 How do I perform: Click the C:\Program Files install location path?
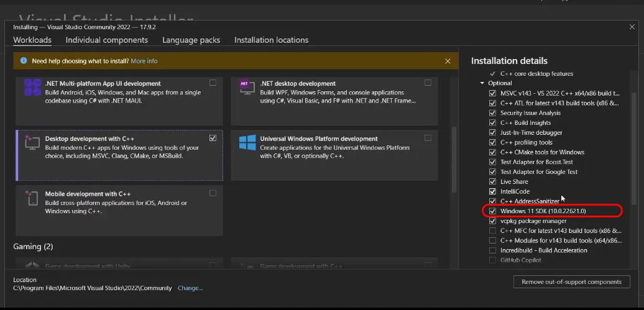(93, 288)
